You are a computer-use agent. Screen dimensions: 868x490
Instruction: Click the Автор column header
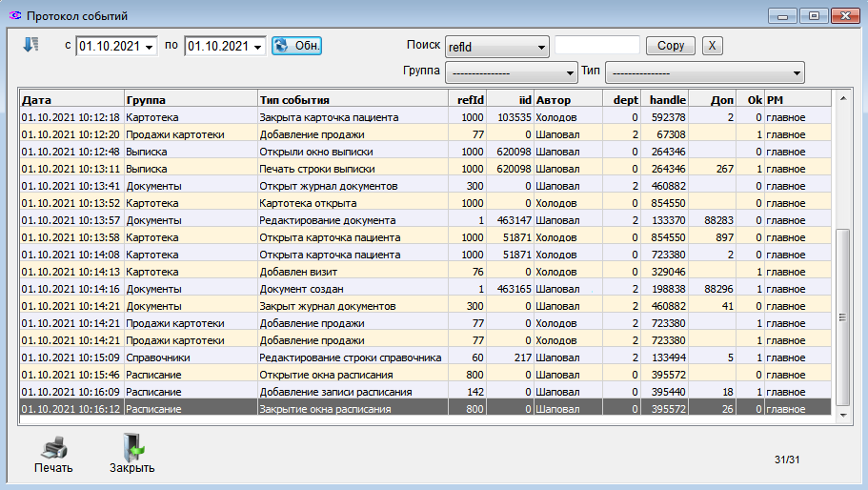pos(567,99)
